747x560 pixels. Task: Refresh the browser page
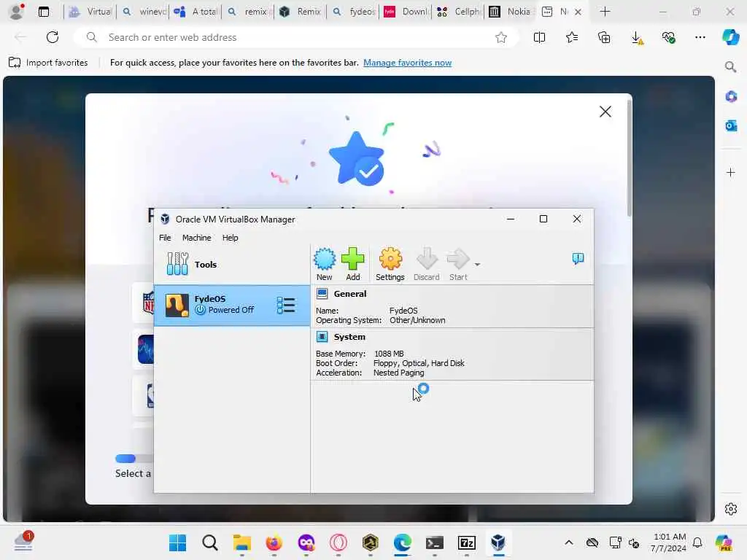click(x=53, y=37)
